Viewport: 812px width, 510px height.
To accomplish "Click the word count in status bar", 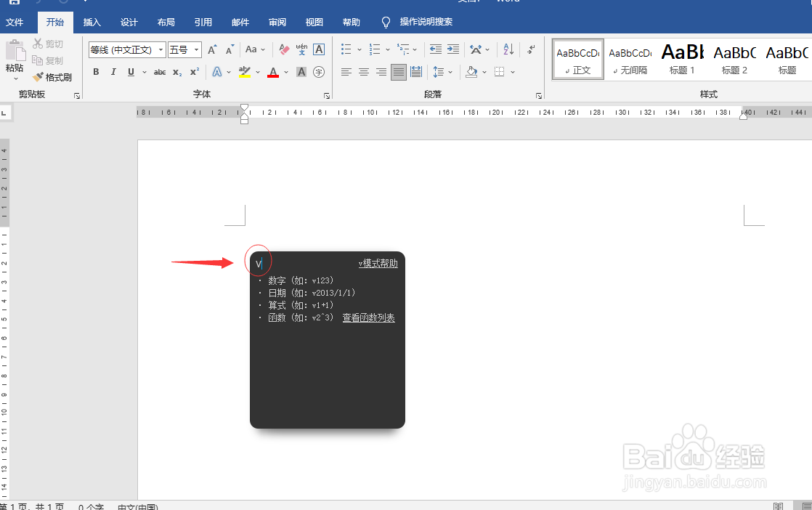I will tap(91, 507).
